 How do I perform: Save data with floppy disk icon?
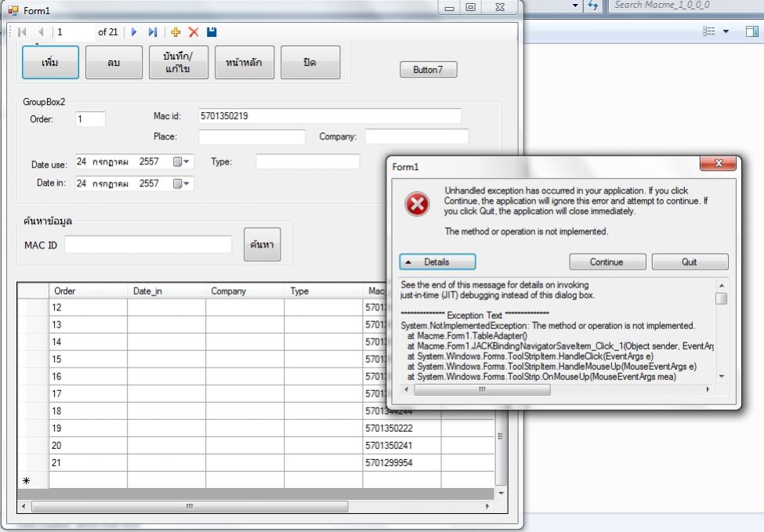tap(212, 32)
